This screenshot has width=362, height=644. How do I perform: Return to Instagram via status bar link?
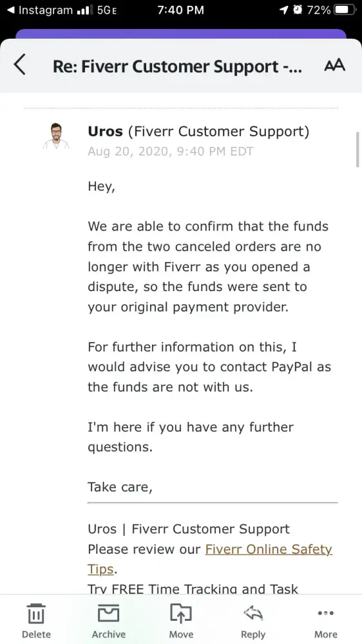tap(41, 10)
